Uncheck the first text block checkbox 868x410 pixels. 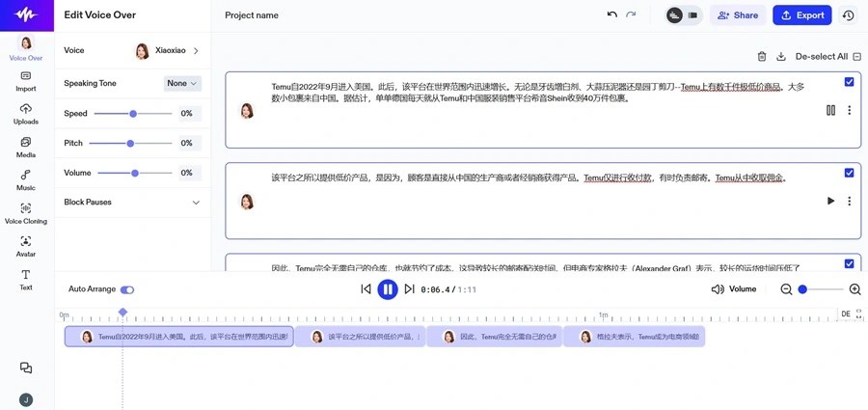(849, 82)
